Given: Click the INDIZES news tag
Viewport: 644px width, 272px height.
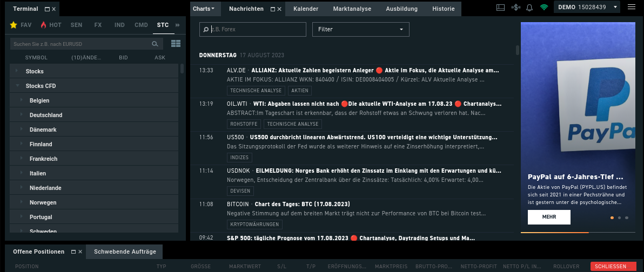Looking at the screenshot, I should coord(240,158).
